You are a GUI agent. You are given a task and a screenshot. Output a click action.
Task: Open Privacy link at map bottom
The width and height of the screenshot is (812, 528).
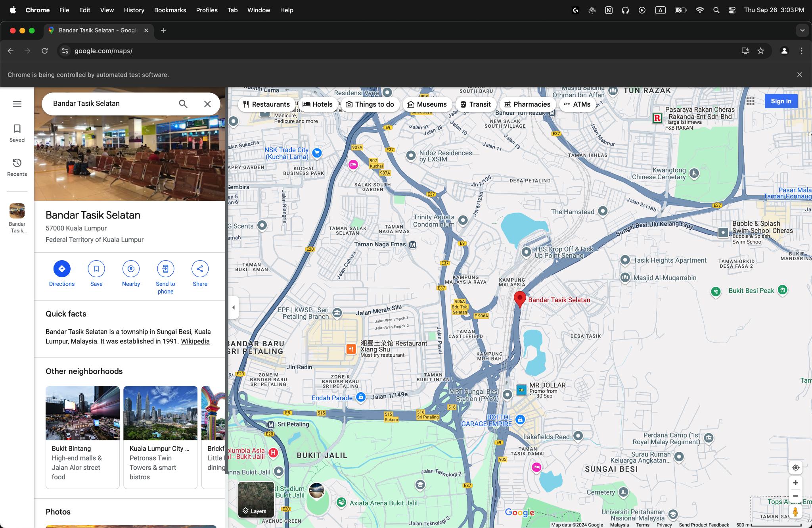664,525
